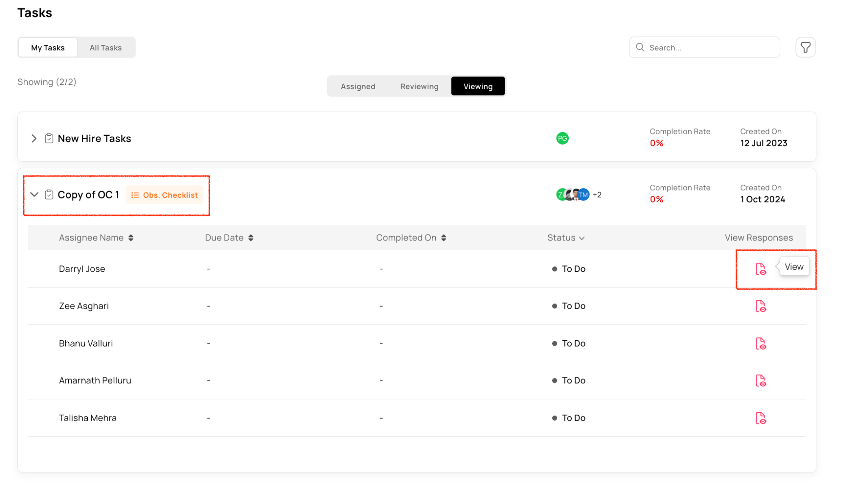Collapse the Copy of OC 1 row
The width and height of the screenshot is (868, 503).
click(34, 195)
